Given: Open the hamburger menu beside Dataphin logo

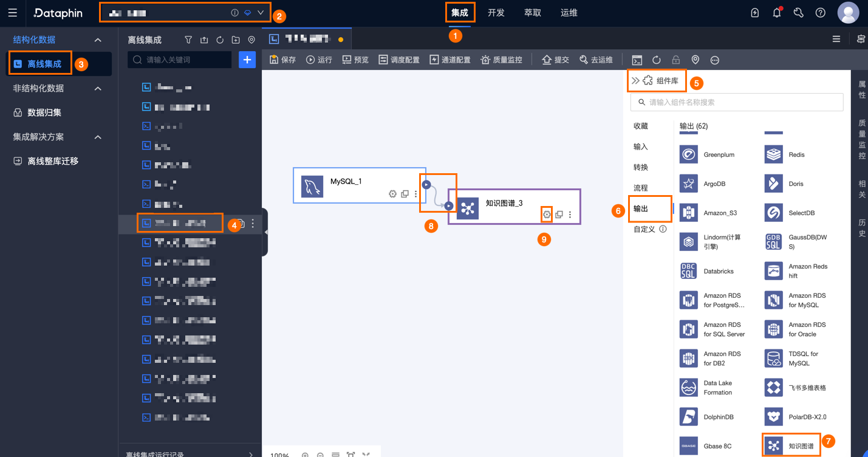Looking at the screenshot, I should click(x=13, y=13).
